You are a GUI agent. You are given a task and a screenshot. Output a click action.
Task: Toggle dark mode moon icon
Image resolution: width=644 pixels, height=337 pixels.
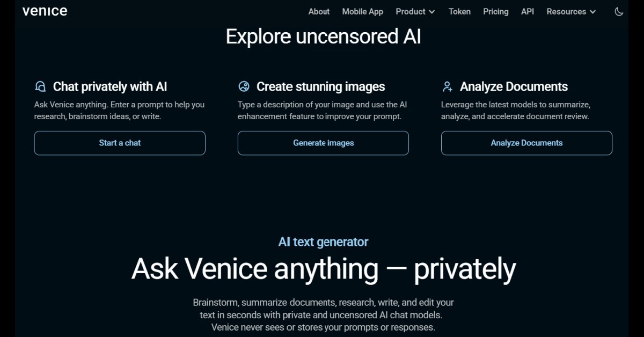619,11
